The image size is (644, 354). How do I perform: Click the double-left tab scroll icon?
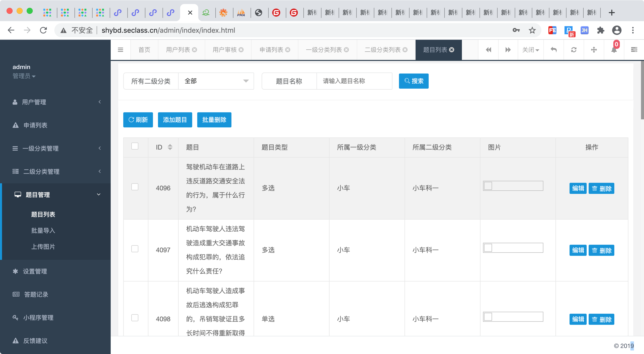(488, 50)
